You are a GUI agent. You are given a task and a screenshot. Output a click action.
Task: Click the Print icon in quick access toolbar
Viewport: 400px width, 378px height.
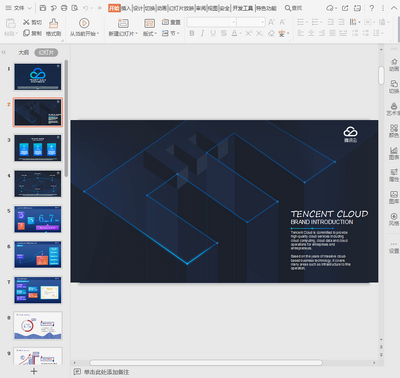point(64,8)
